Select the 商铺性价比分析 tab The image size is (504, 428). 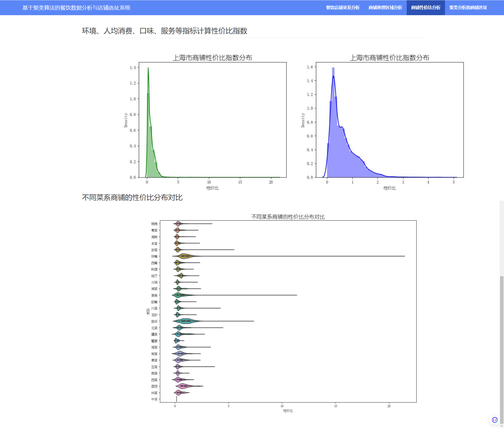click(x=425, y=8)
